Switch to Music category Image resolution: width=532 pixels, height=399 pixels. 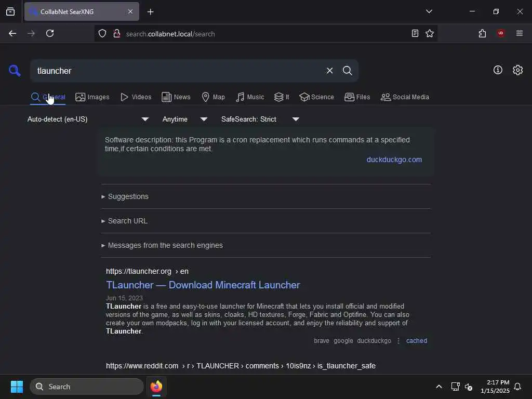coord(250,97)
